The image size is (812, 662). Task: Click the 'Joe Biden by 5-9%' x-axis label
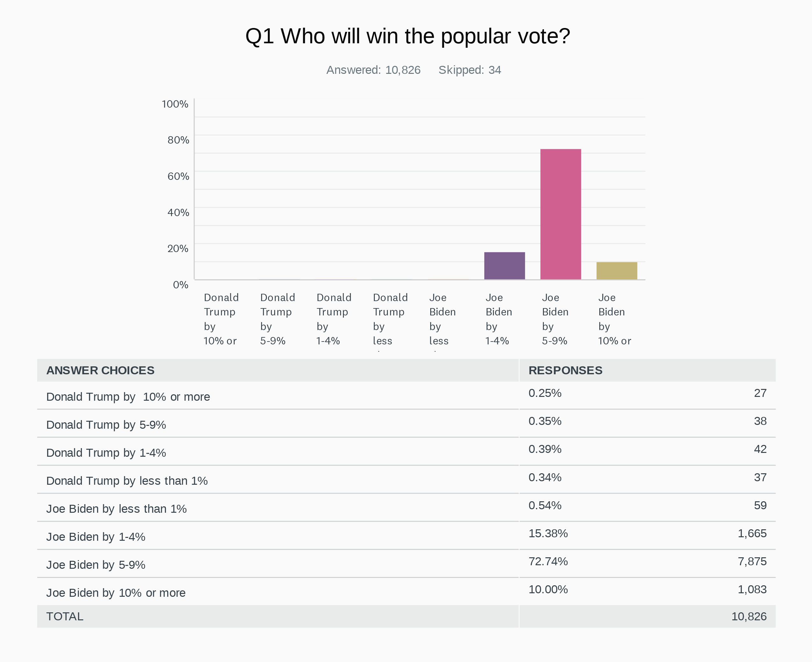[555, 319]
